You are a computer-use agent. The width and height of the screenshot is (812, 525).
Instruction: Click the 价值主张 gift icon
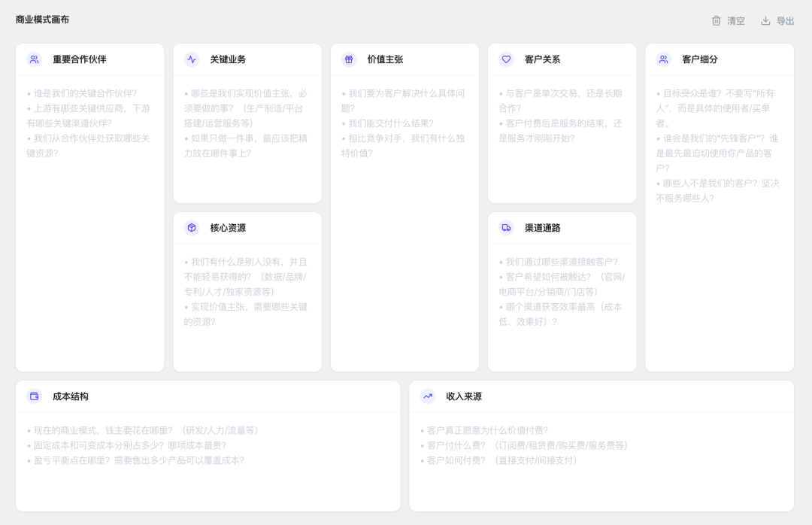point(349,59)
